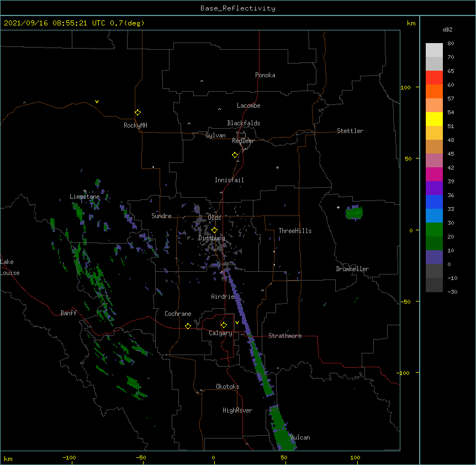The width and height of the screenshot is (476, 465).
Task: Pick the red 60-65 dBZ legend swatch
Action: 434,78
